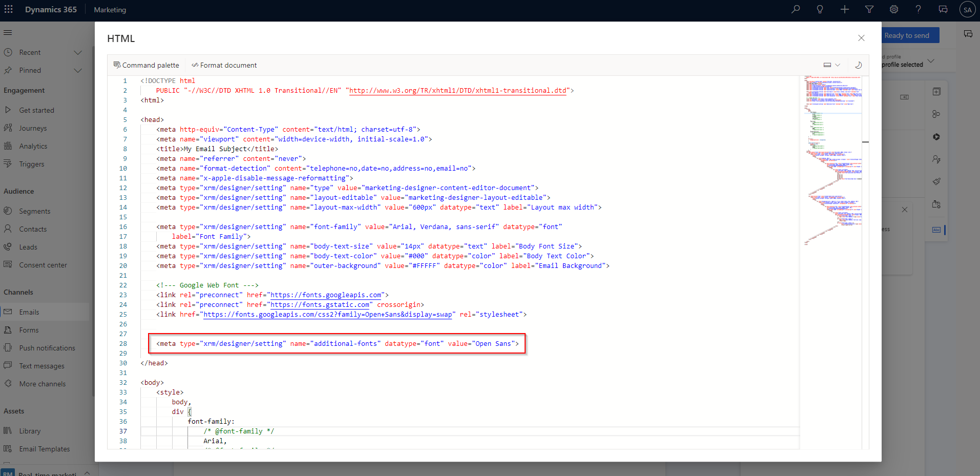Follow the fonts.gstatic.com link in code

click(x=320, y=305)
